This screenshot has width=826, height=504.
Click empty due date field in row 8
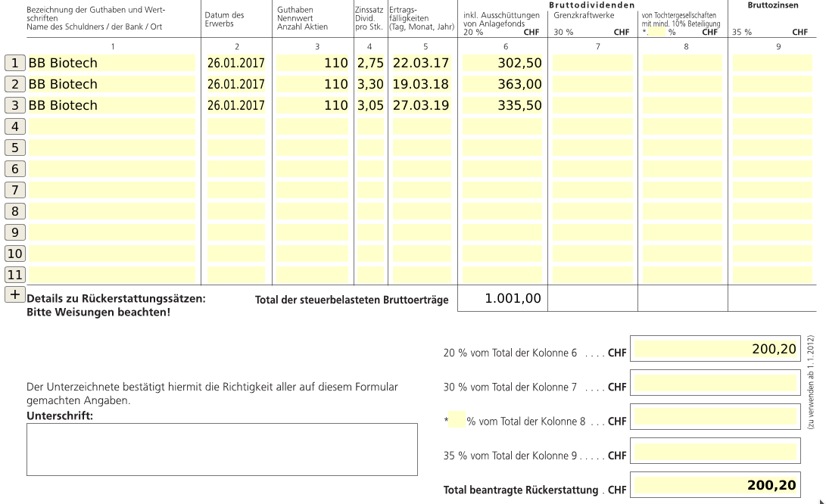click(x=422, y=211)
